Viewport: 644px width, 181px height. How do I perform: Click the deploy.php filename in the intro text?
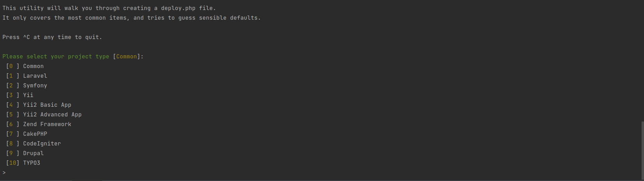(178, 8)
